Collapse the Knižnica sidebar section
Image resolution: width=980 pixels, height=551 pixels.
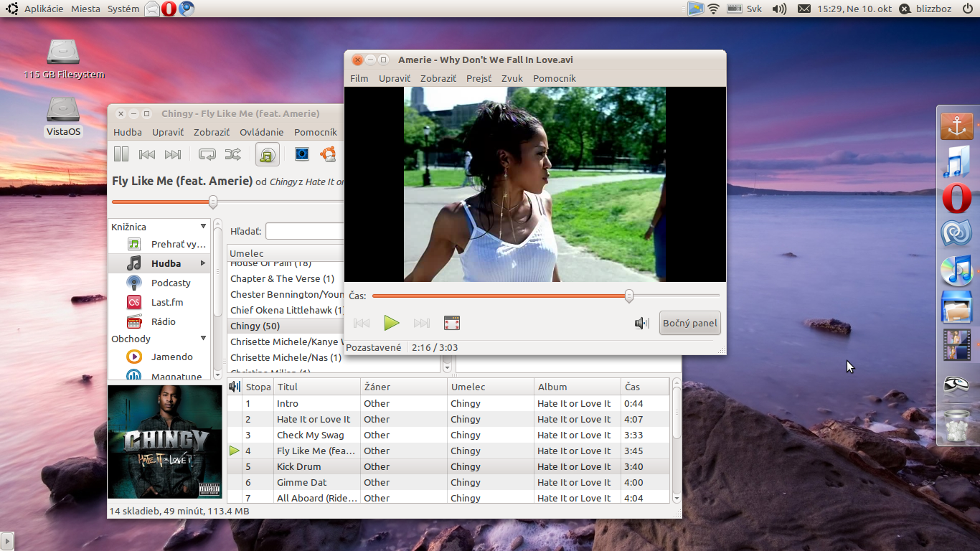203,227
